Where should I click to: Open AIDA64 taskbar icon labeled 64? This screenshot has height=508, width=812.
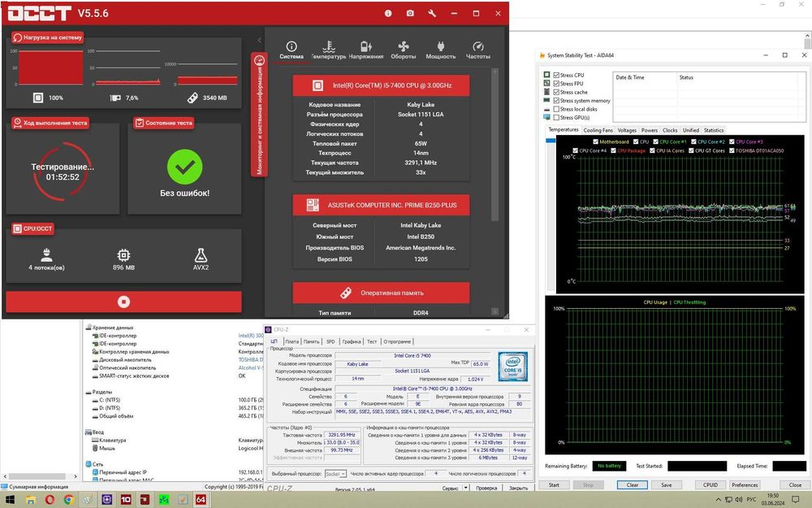click(201, 500)
